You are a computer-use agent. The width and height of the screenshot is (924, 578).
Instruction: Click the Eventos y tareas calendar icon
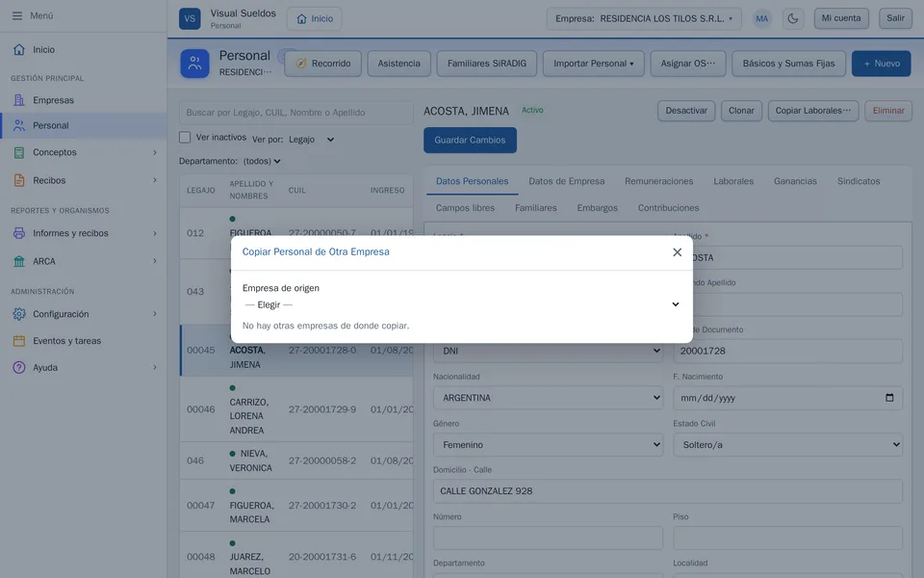pyautogui.click(x=19, y=341)
